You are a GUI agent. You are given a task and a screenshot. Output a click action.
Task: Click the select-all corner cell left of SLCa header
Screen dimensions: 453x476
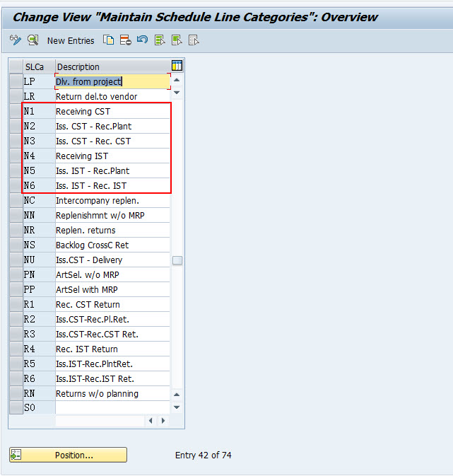[x=16, y=66]
